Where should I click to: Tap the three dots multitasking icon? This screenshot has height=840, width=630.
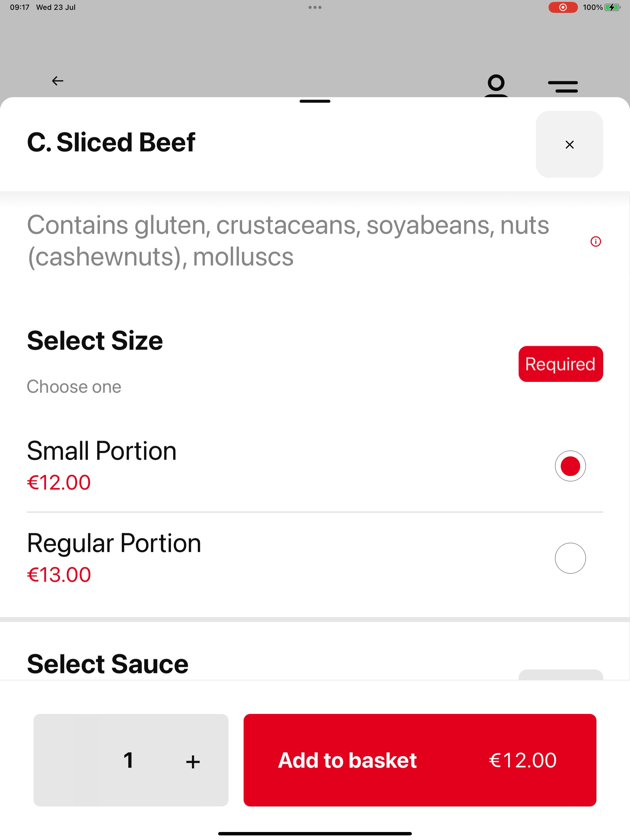pos(315,7)
